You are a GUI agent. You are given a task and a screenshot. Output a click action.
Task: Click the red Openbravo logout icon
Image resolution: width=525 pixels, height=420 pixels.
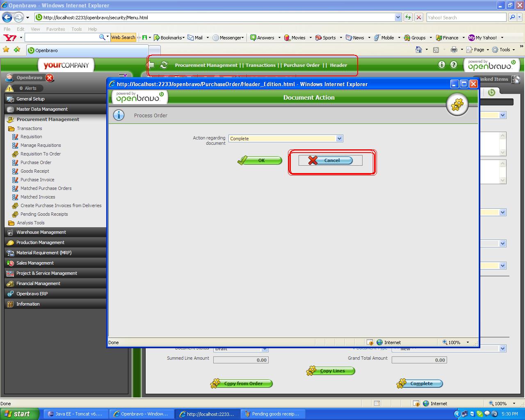click(x=50, y=78)
